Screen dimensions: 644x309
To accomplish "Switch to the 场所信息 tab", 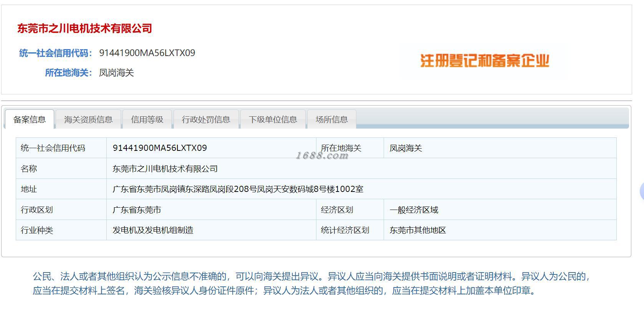I will coord(332,119).
